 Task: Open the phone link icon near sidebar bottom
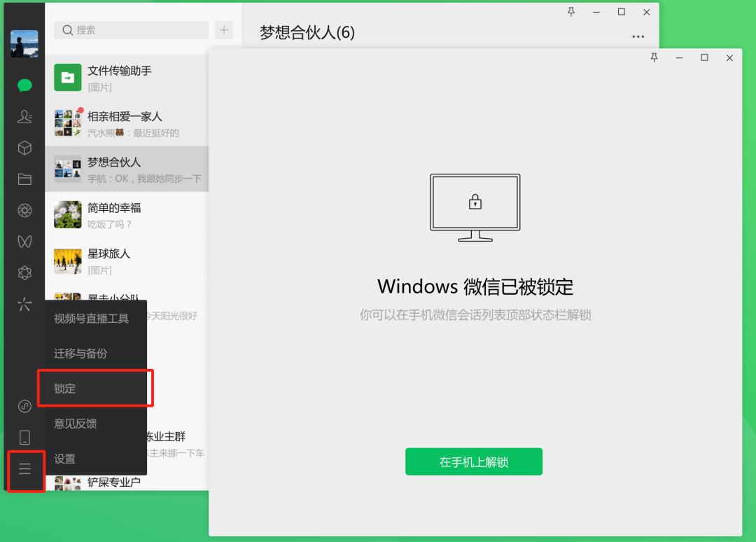pos(24,436)
